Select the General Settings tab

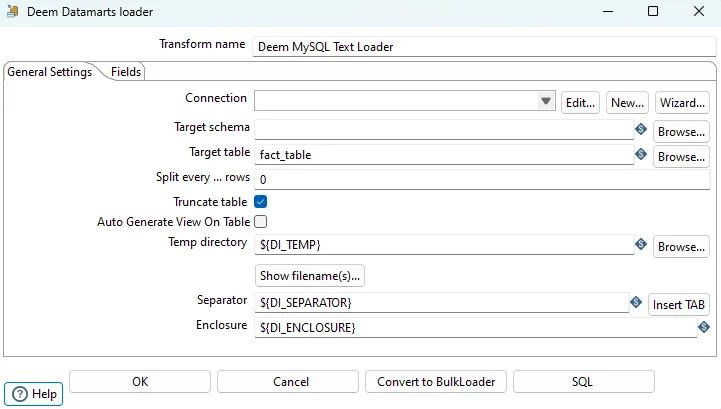click(x=50, y=72)
